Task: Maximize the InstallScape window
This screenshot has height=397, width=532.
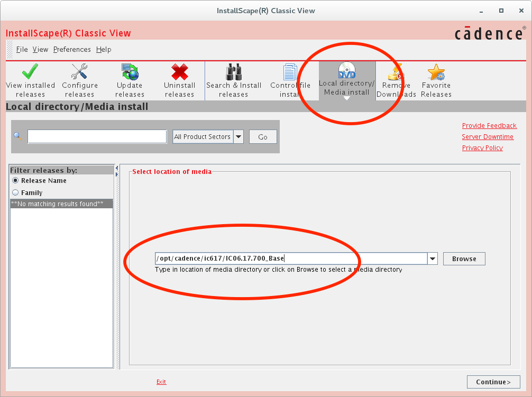Action: point(501,11)
